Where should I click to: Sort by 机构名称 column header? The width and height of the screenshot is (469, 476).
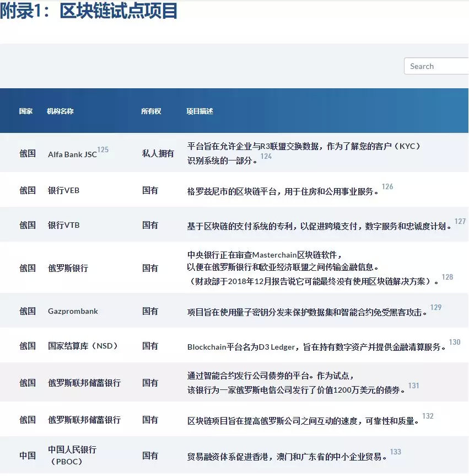click(x=60, y=111)
